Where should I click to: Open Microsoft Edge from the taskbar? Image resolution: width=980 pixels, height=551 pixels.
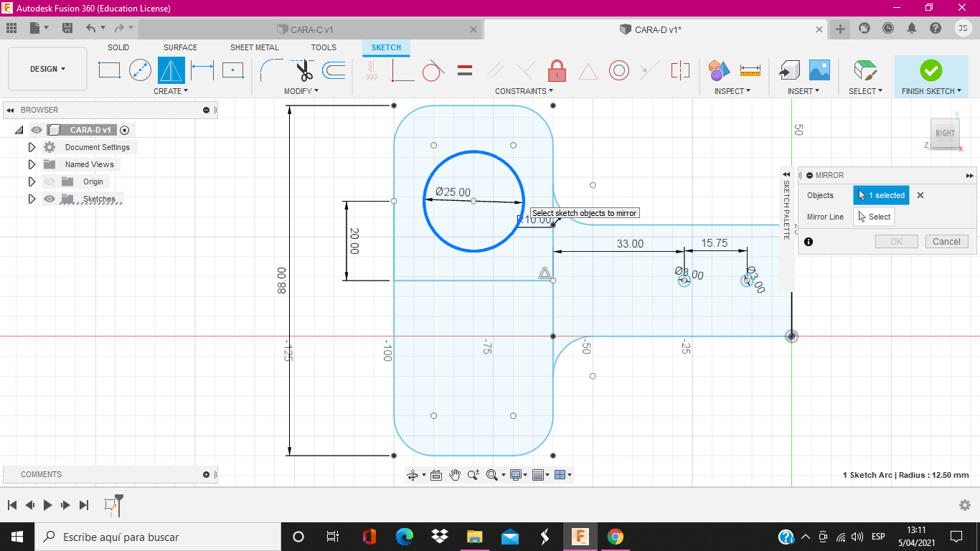coord(405,537)
